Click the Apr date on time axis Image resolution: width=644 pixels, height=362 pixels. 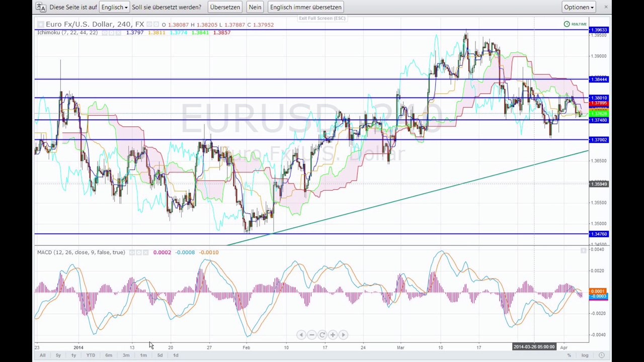point(563,347)
